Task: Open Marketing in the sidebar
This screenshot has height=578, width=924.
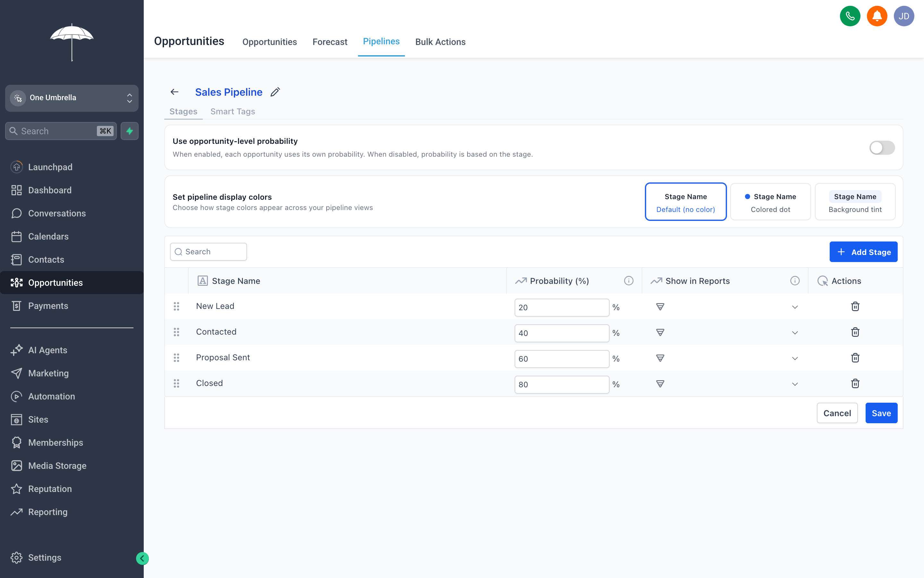Action: [72, 373]
